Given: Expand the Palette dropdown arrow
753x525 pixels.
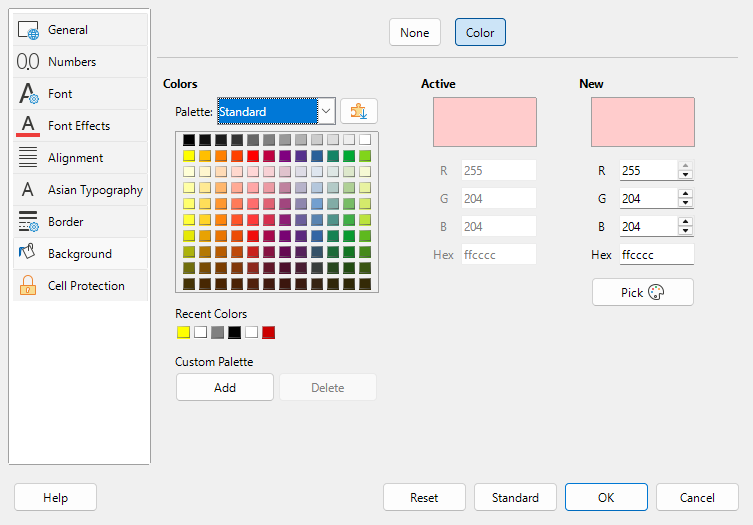Looking at the screenshot, I should (326, 111).
